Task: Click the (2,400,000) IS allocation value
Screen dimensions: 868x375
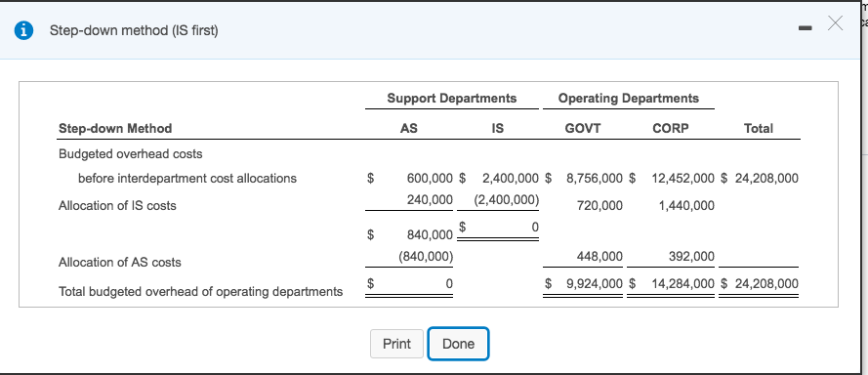Action: [507, 199]
